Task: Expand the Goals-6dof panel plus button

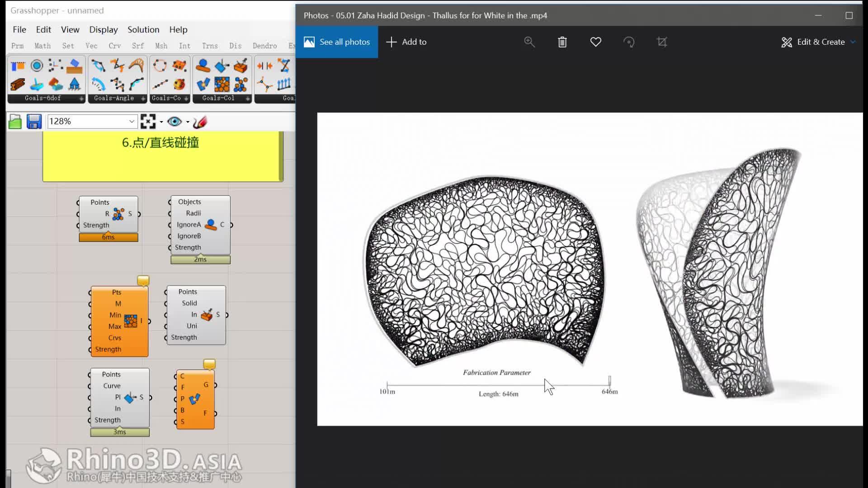Action: click(x=81, y=99)
